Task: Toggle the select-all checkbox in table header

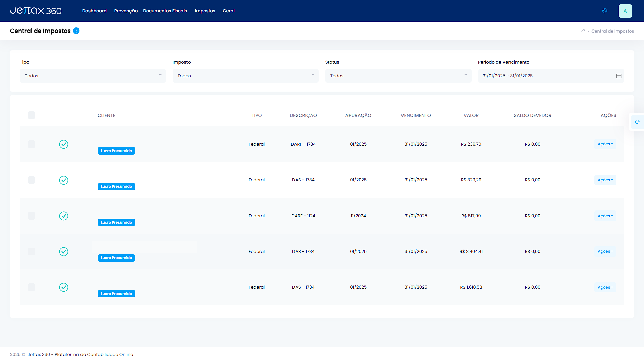Action: (31, 115)
